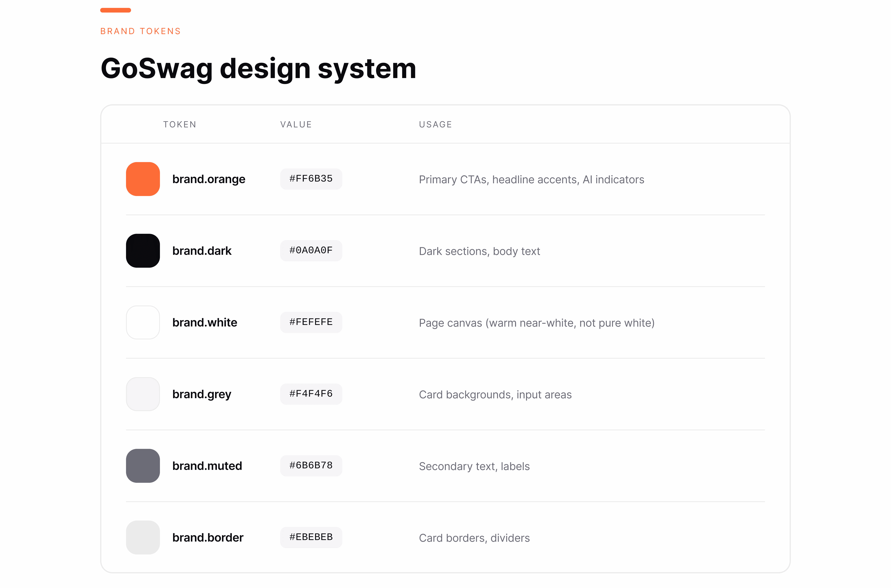Image resolution: width=891 pixels, height=588 pixels.
Task: Select 'Card backgrounds, input areas' text
Action: point(495,395)
